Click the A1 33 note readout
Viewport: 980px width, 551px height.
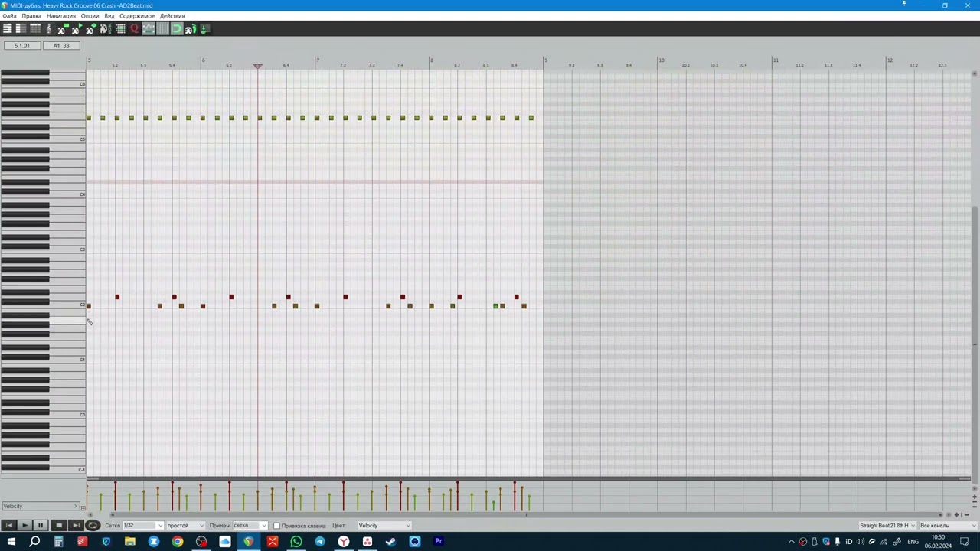coord(61,46)
